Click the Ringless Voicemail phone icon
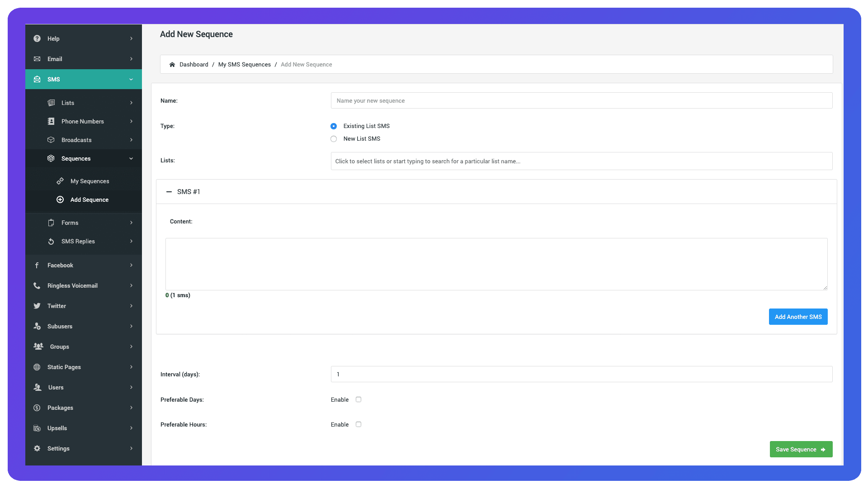This screenshot has width=868, height=489. click(37, 285)
